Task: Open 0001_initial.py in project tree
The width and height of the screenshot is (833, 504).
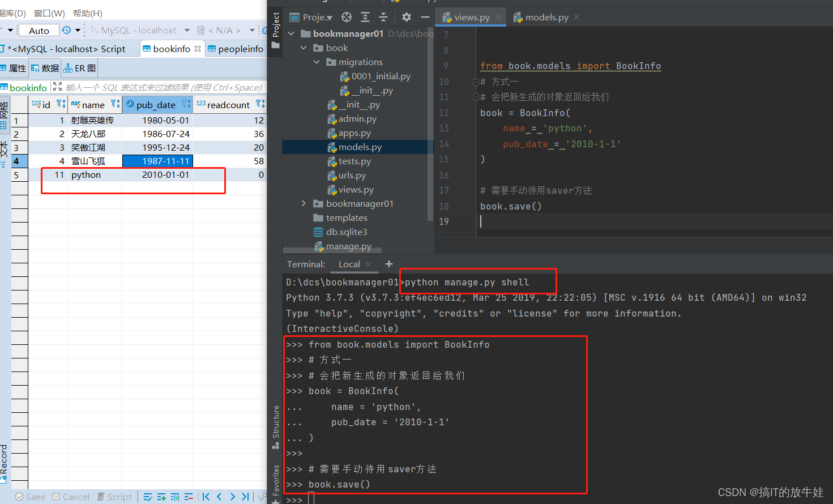Action: click(375, 76)
